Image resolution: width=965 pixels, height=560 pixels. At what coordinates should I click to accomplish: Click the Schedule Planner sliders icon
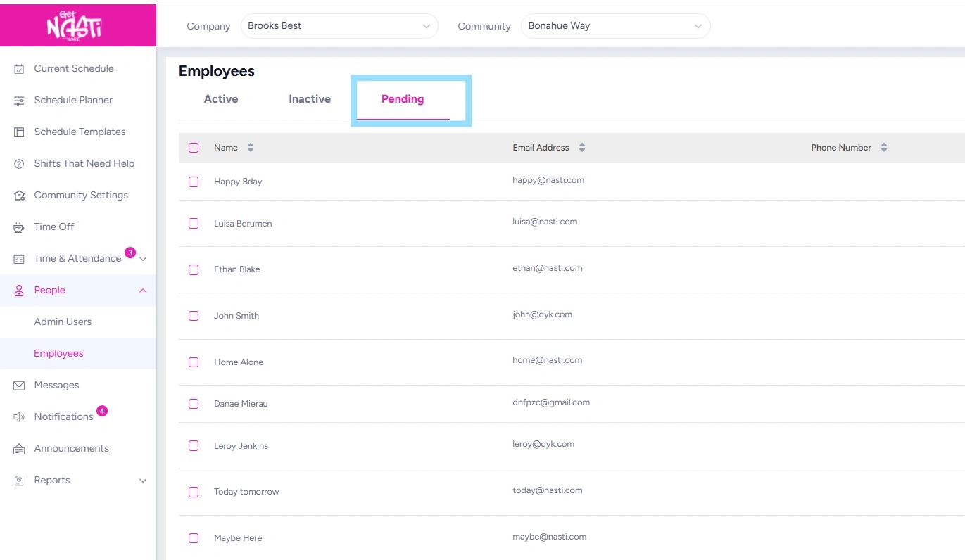point(19,101)
